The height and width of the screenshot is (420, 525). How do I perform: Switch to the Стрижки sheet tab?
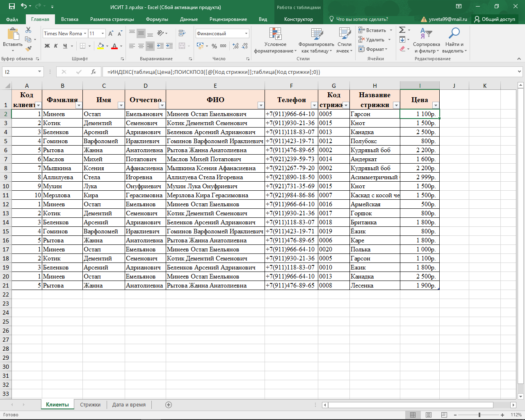pos(90,405)
